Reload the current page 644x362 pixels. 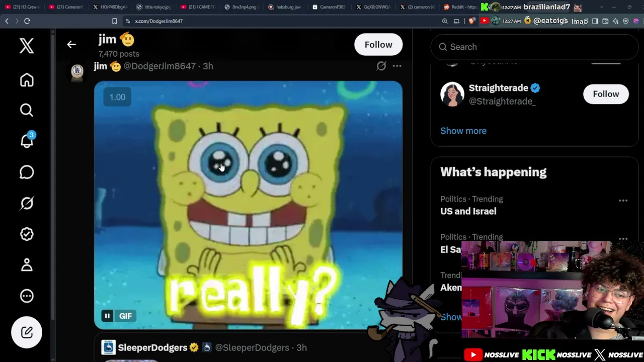27,21
